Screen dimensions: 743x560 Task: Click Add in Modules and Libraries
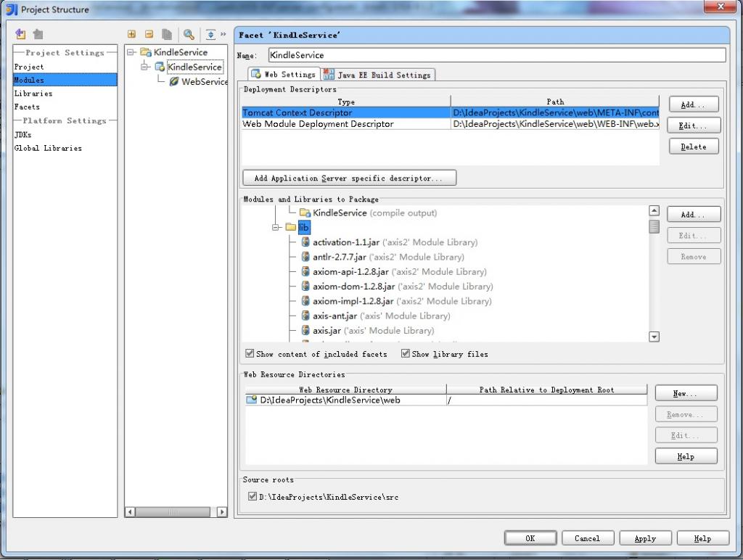pos(694,214)
